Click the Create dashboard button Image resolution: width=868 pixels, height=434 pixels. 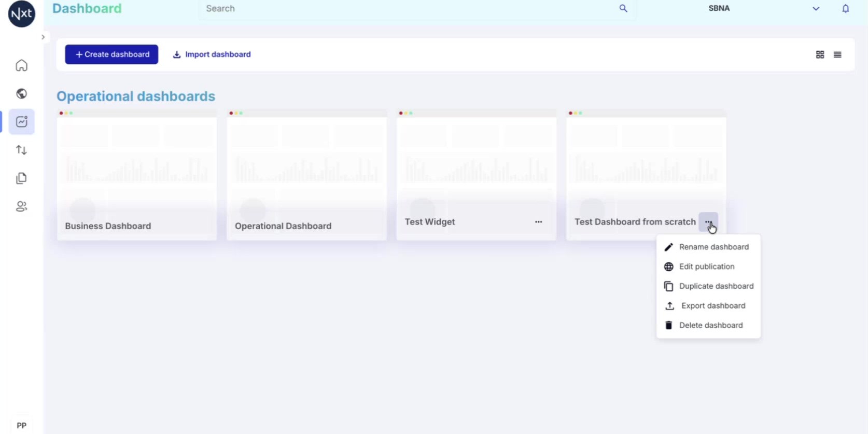click(x=111, y=54)
